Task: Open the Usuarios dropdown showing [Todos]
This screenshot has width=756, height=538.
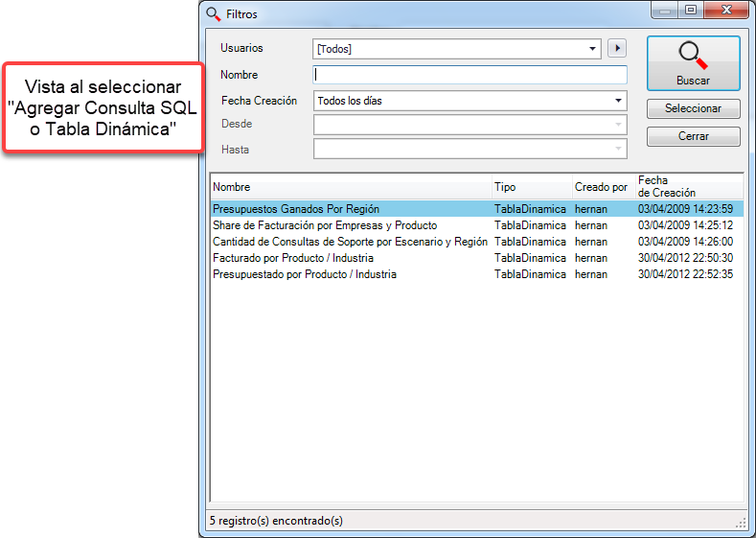Action: click(x=457, y=49)
